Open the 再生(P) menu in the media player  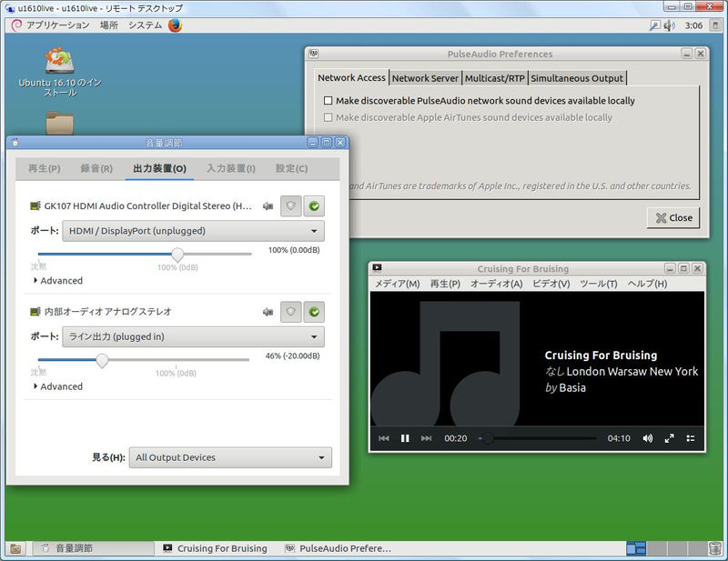tap(445, 284)
